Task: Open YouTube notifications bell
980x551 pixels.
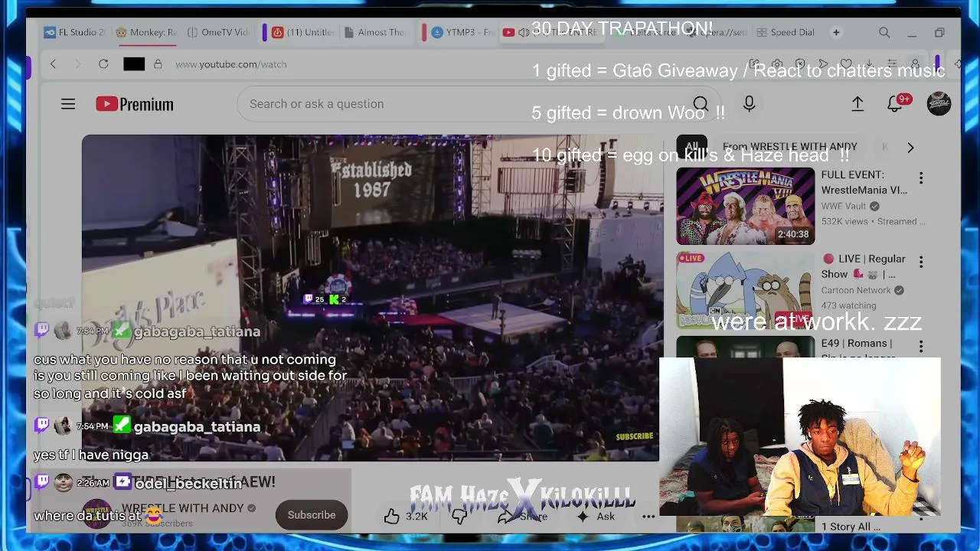Action: click(x=895, y=104)
